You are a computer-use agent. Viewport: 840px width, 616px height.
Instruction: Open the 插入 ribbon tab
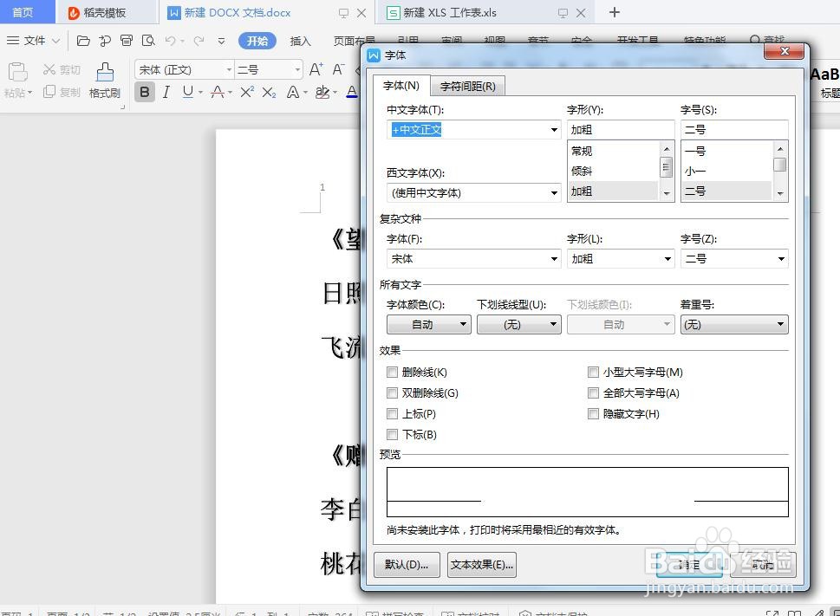click(x=300, y=41)
